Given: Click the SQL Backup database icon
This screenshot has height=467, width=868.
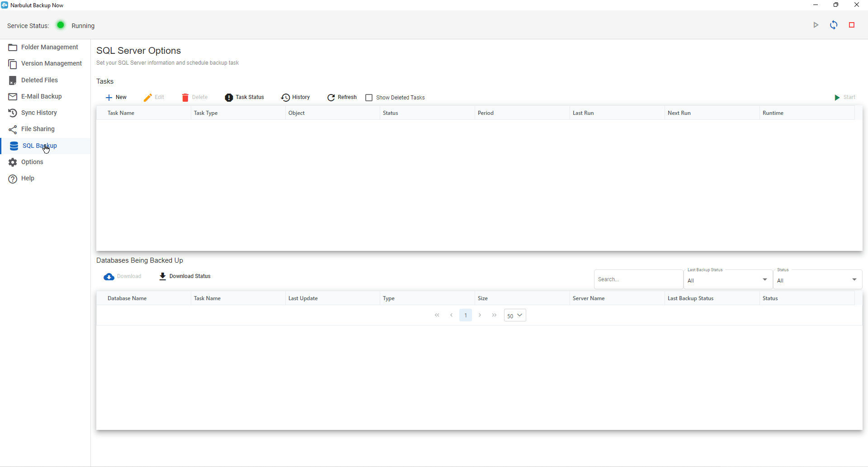Looking at the screenshot, I should coord(14,146).
